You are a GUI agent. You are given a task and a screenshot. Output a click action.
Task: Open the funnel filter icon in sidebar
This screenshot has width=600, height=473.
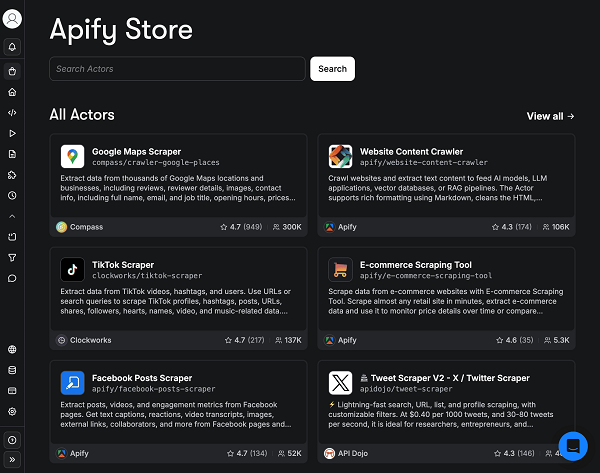click(12, 258)
